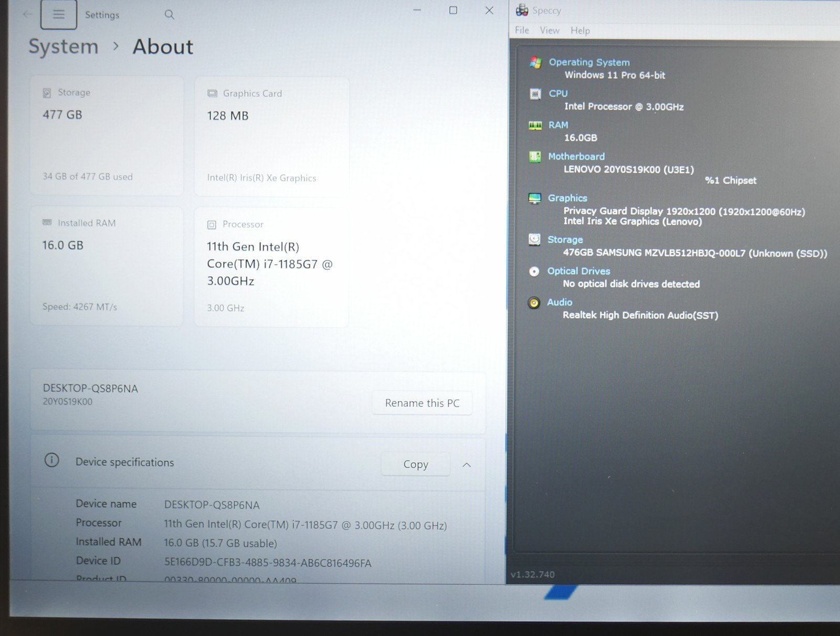Click Speccy's Motherboard icon
This screenshot has width=840, height=636.
coord(534,156)
